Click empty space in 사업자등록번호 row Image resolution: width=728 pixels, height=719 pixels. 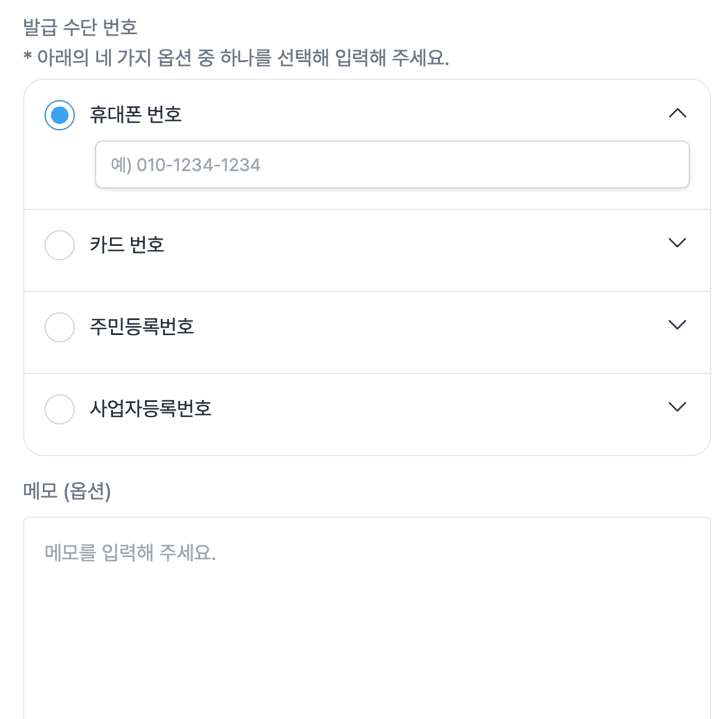(412, 415)
